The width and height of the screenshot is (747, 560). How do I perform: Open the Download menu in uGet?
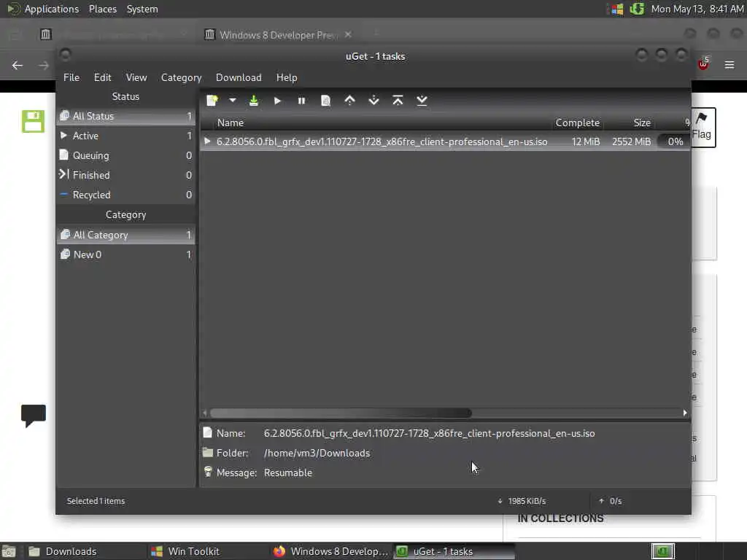239,77
